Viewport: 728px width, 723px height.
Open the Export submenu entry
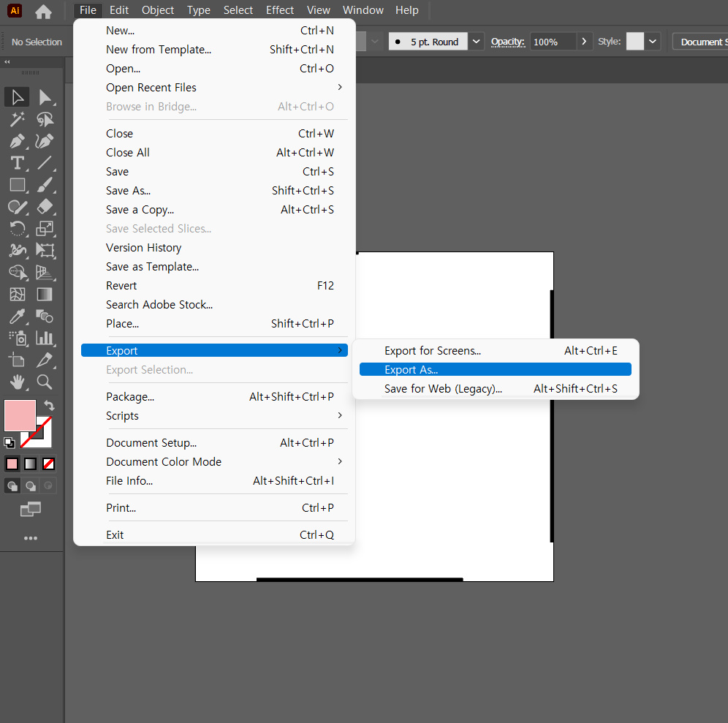(x=214, y=351)
